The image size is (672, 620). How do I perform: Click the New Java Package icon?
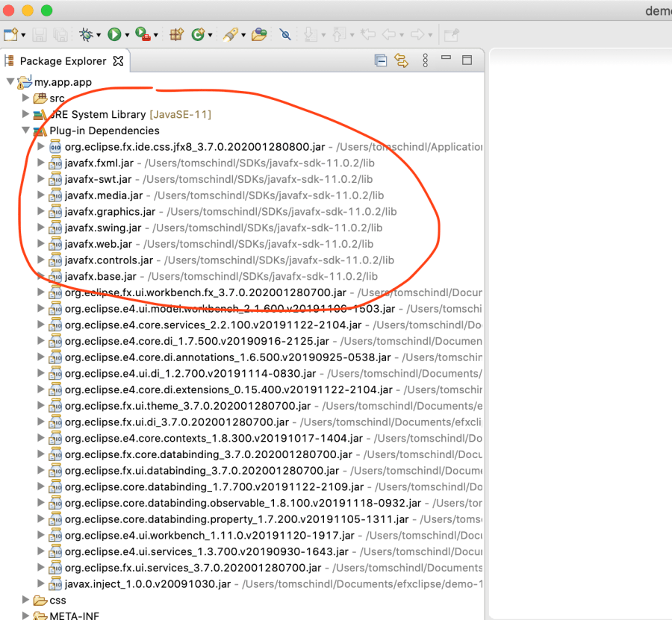click(176, 34)
